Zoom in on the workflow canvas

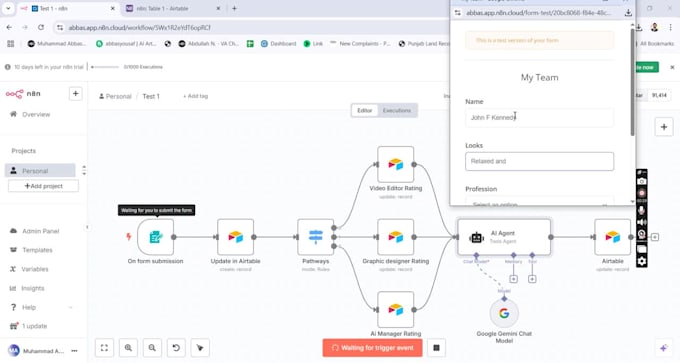[128, 347]
